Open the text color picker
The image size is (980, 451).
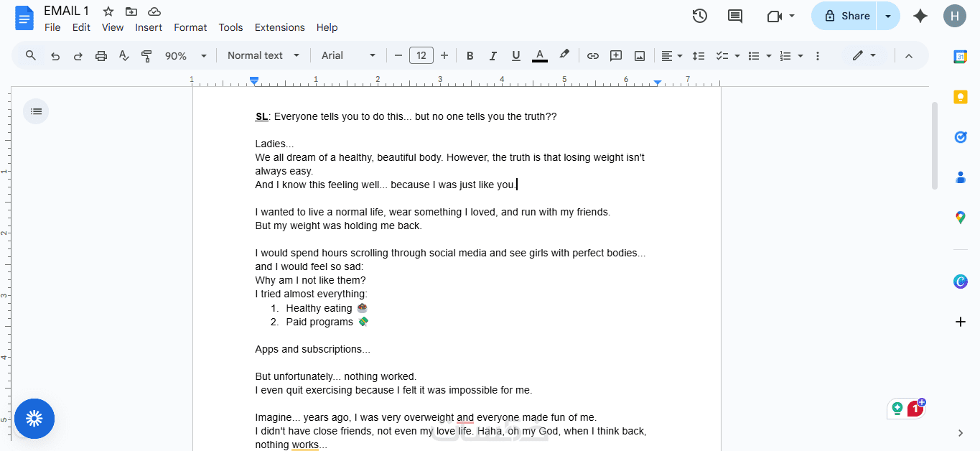(540, 55)
